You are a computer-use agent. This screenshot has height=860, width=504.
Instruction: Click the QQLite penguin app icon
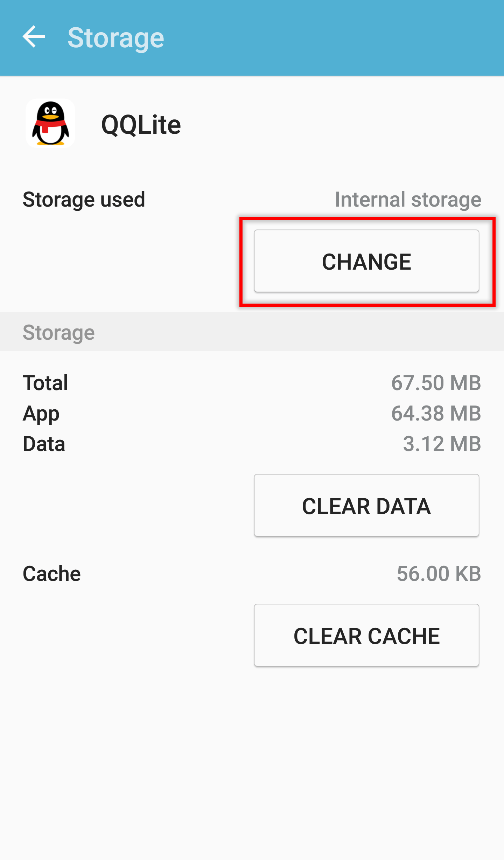tap(50, 123)
